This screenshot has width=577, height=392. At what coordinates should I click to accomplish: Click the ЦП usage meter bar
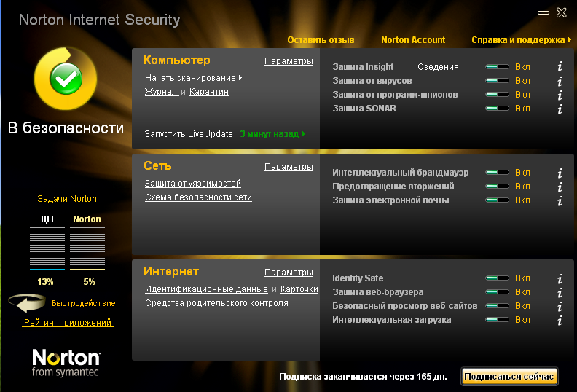tap(47, 248)
